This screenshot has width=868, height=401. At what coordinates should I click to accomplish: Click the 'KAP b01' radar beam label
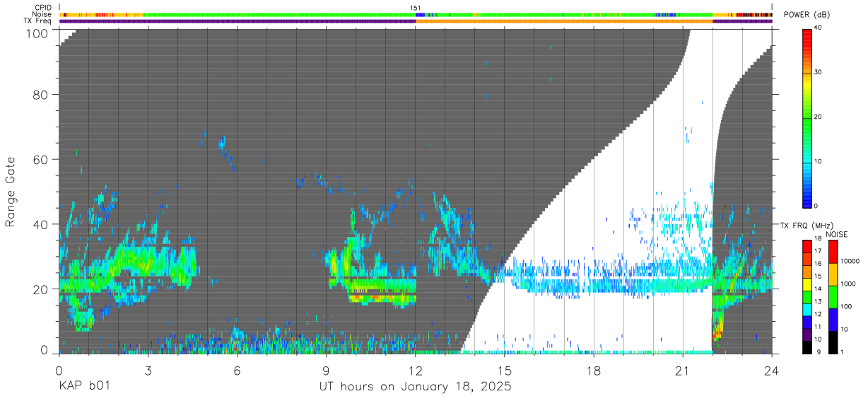[84, 386]
